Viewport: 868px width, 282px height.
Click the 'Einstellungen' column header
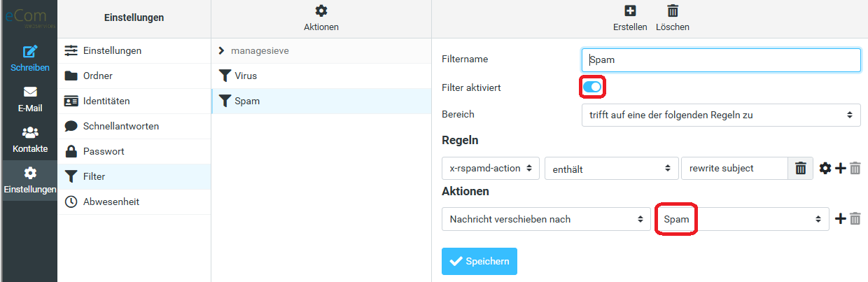click(x=134, y=17)
